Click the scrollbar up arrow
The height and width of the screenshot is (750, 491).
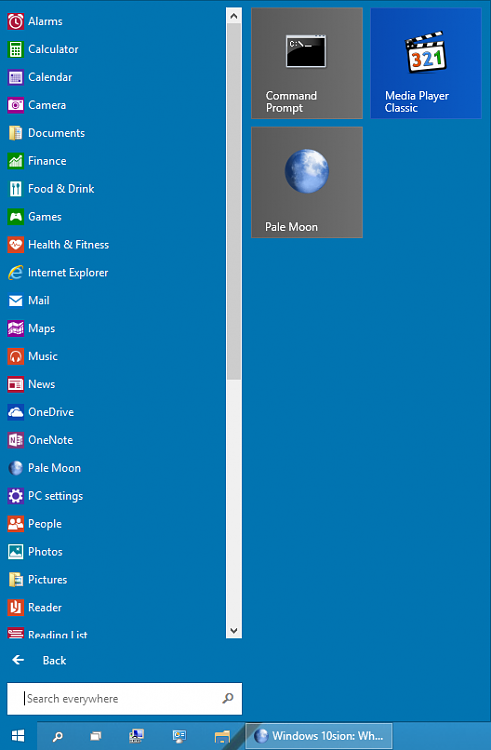(x=234, y=16)
